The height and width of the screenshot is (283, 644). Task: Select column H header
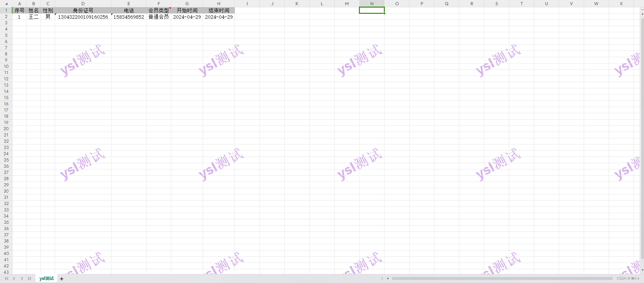pos(219,3)
